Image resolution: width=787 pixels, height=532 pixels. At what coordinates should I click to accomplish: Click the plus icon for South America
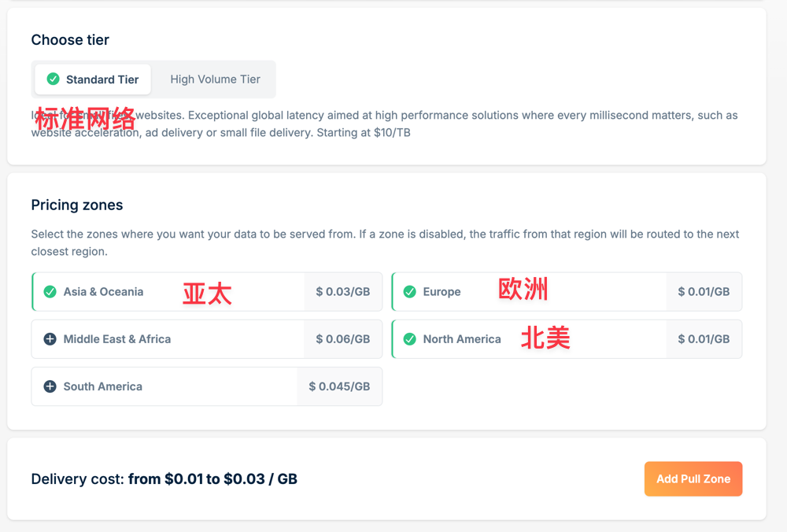(50, 386)
